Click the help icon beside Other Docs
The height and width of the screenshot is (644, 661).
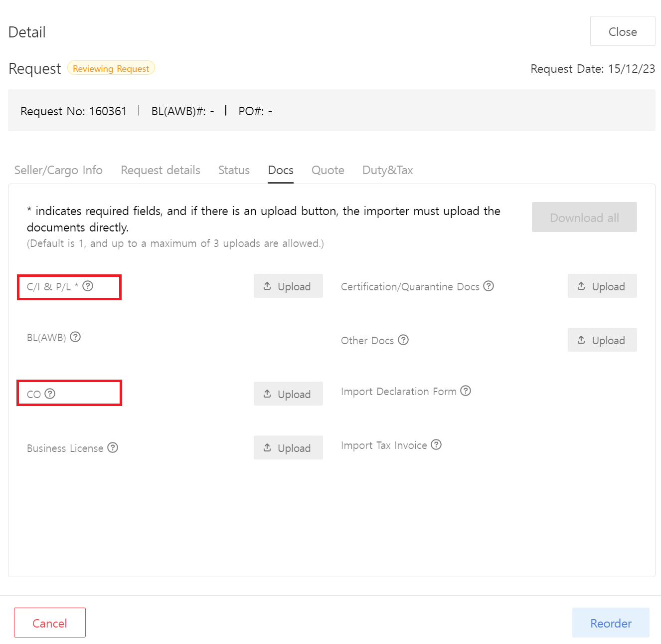click(403, 340)
